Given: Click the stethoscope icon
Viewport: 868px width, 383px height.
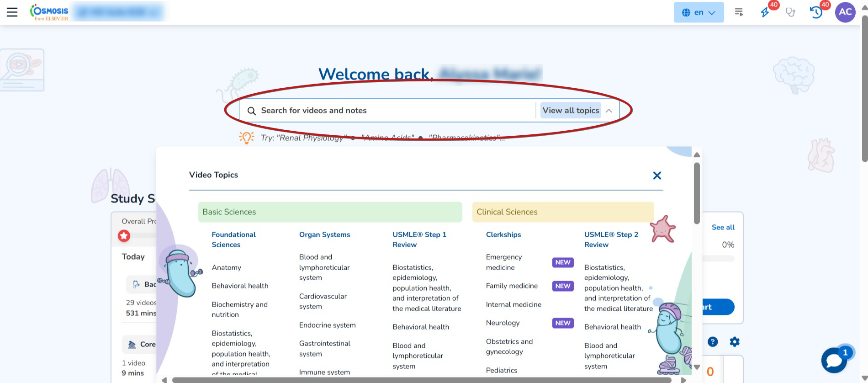Looking at the screenshot, I should pos(790,12).
